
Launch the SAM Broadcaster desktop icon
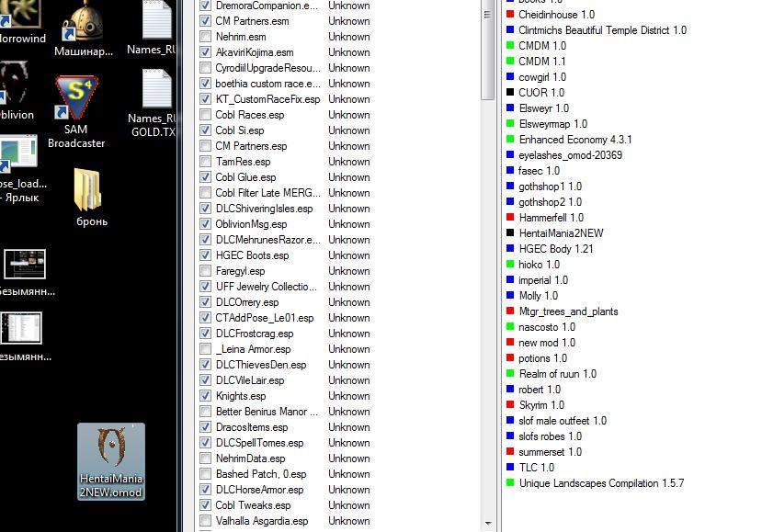76,112
